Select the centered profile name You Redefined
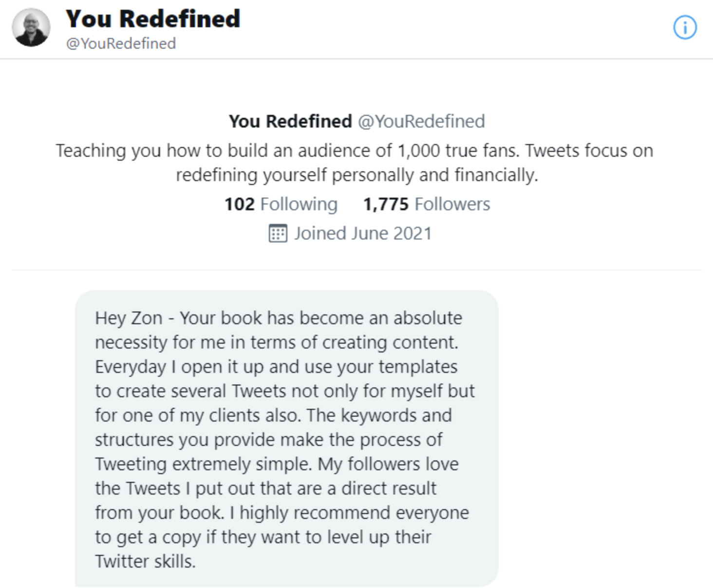 click(x=290, y=122)
